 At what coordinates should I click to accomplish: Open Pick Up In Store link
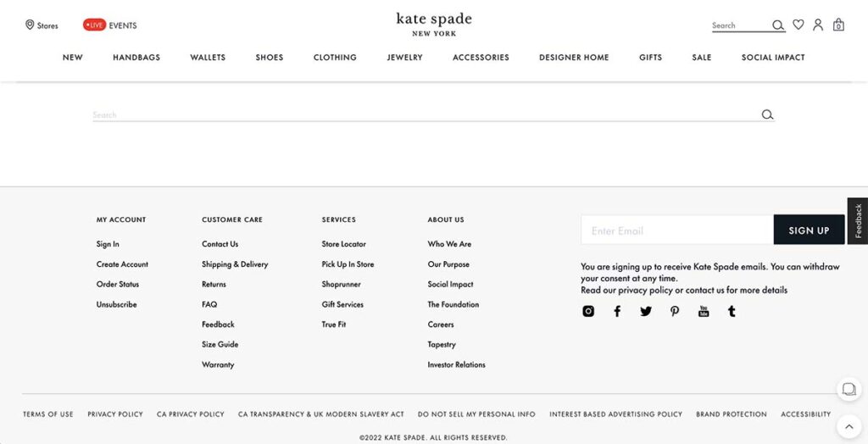click(348, 264)
